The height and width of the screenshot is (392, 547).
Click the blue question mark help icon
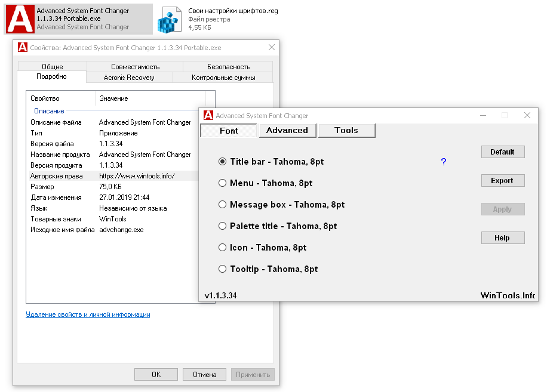[x=443, y=162]
